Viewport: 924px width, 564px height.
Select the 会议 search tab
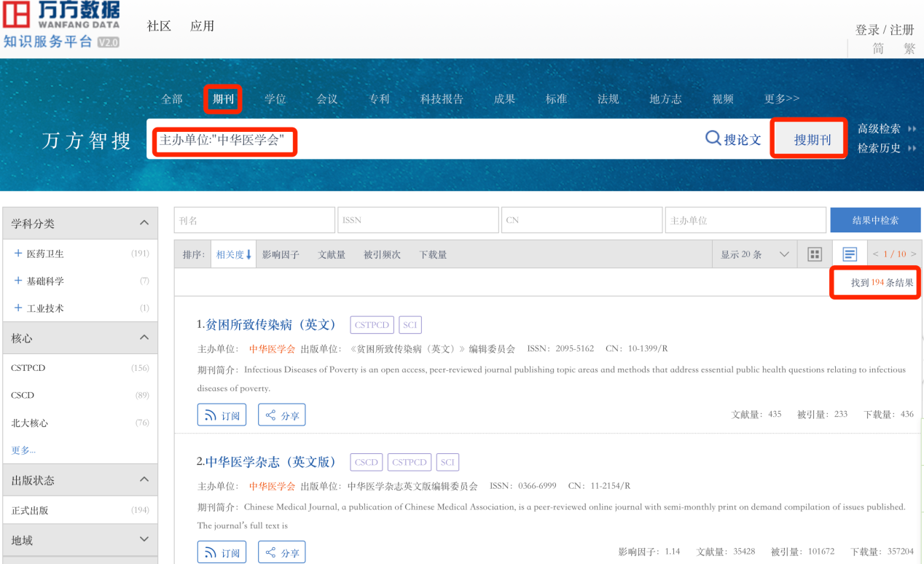(327, 99)
